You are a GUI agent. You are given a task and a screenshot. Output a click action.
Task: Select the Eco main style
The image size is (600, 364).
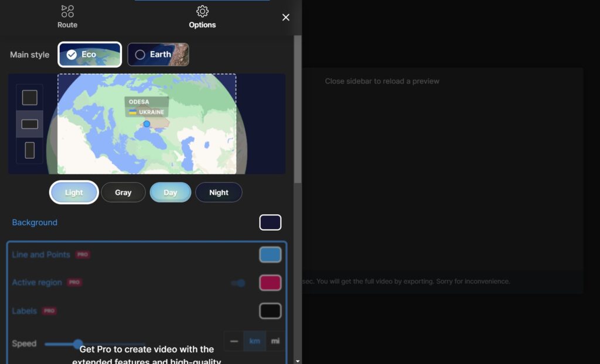(x=90, y=54)
